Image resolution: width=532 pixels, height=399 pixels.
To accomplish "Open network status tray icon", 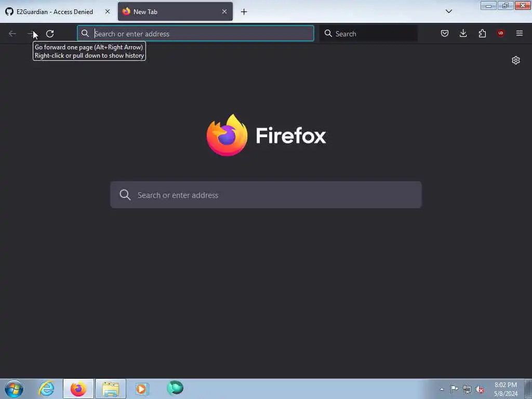I will pos(467,389).
